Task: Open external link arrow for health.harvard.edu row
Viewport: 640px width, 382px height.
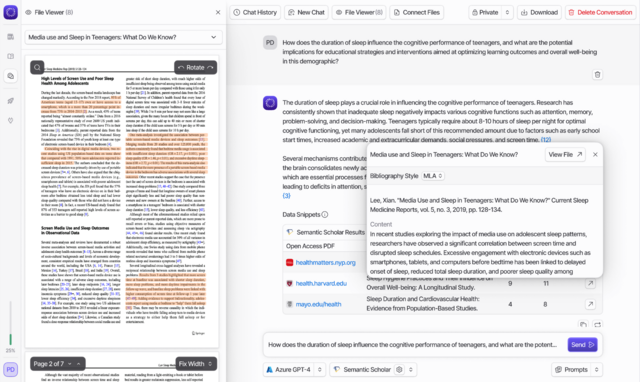Action: (590, 283)
